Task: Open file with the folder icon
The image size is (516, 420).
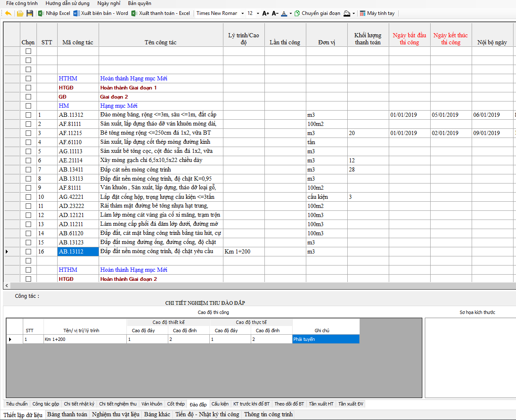Action: point(20,13)
